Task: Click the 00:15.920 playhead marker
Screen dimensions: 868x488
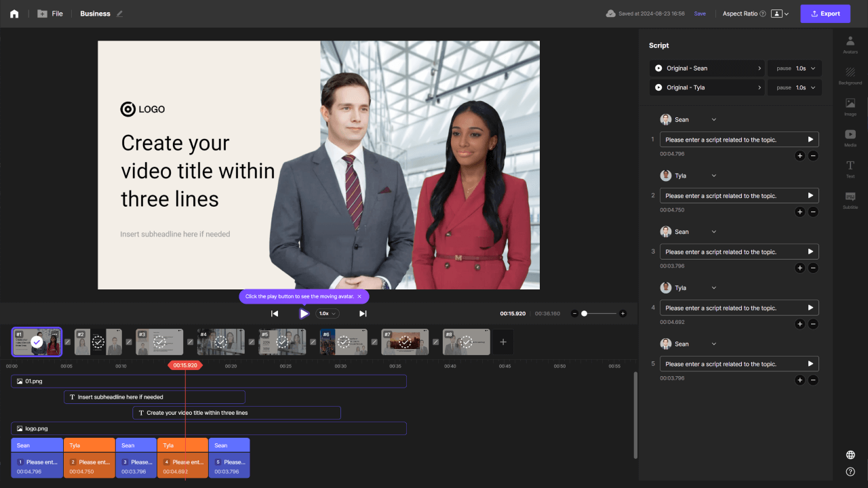Action: point(185,365)
